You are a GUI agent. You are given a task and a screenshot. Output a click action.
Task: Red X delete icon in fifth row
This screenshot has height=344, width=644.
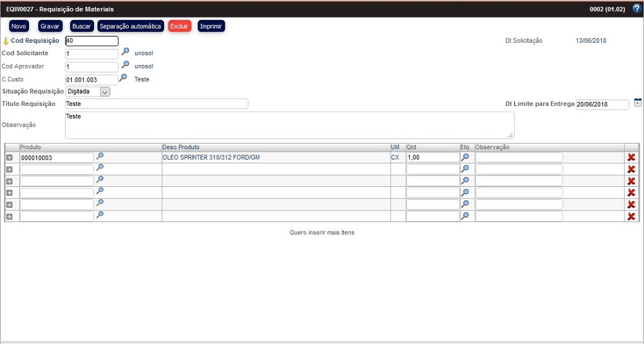coord(632,204)
